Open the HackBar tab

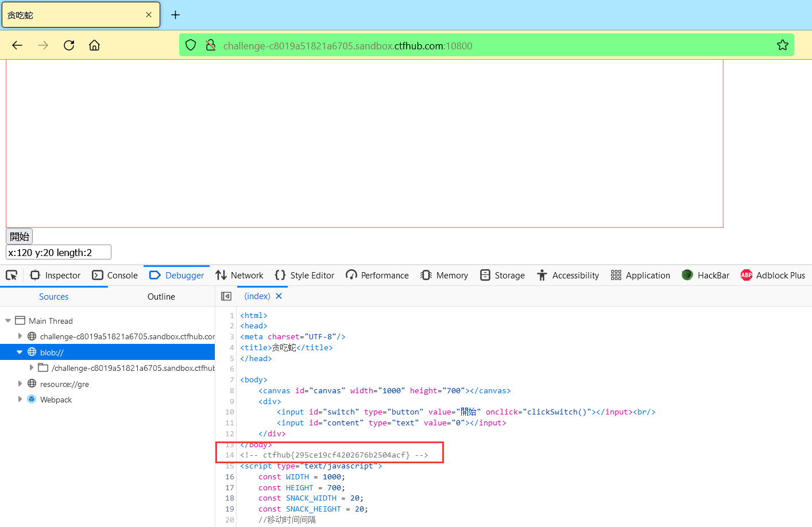click(x=706, y=276)
